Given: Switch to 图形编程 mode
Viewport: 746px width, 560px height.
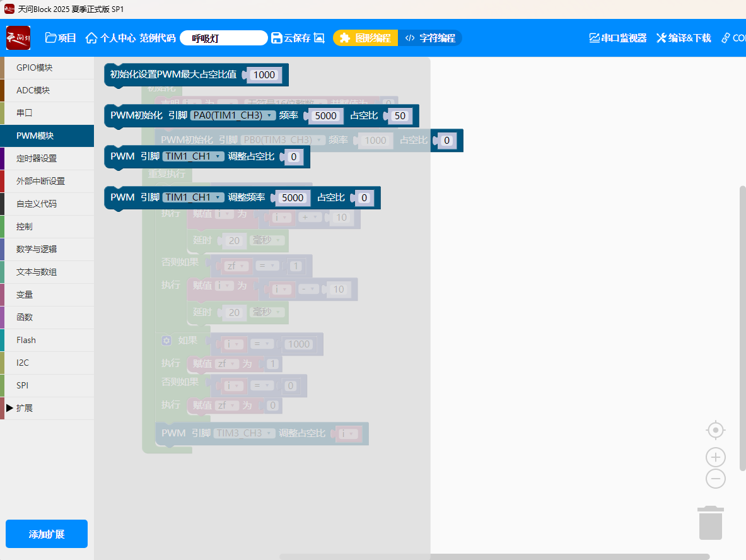Looking at the screenshot, I should [365, 38].
